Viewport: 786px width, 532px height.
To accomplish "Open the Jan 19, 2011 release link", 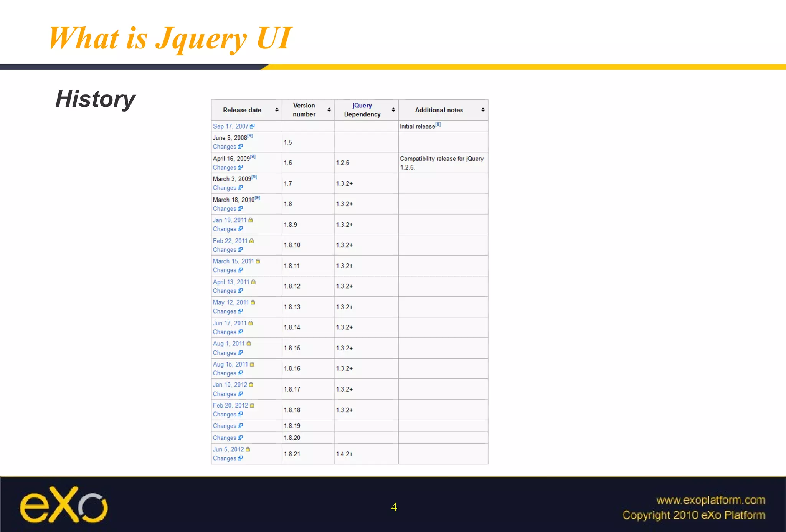I will 230,220.
